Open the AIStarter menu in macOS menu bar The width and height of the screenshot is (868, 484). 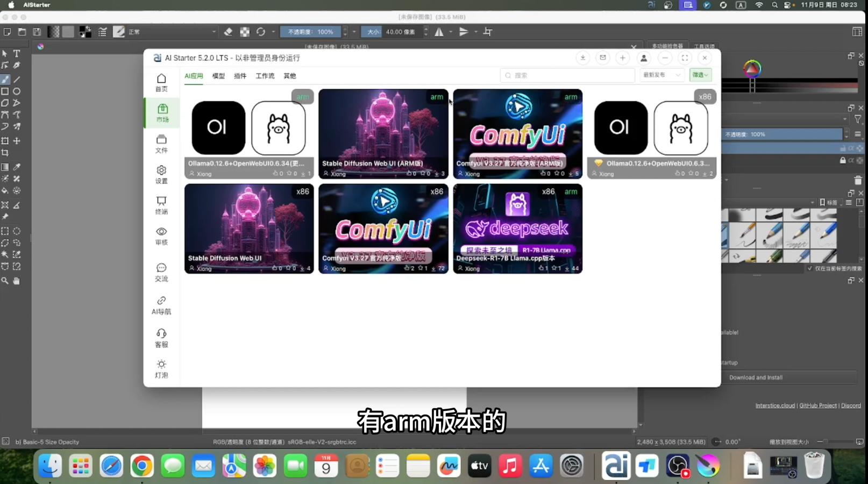(37, 5)
